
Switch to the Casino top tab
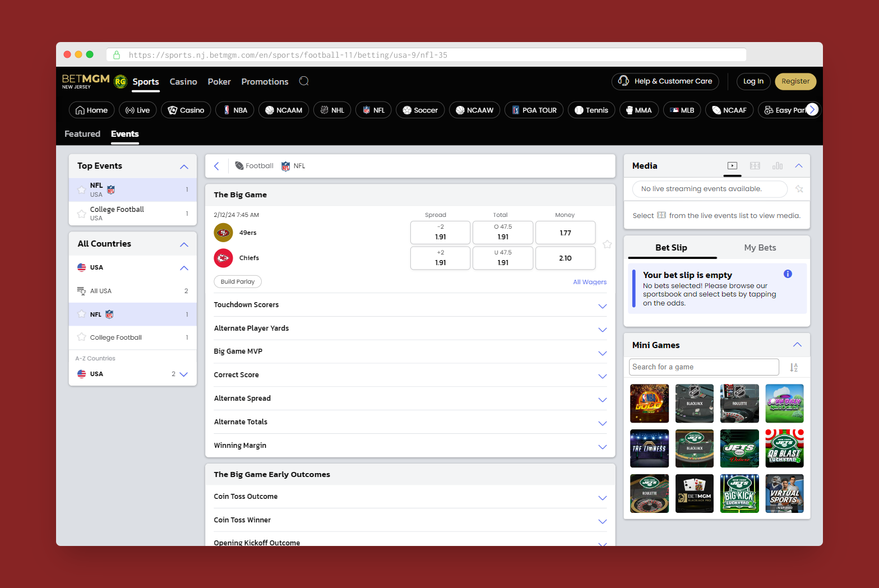coord(183,82)
